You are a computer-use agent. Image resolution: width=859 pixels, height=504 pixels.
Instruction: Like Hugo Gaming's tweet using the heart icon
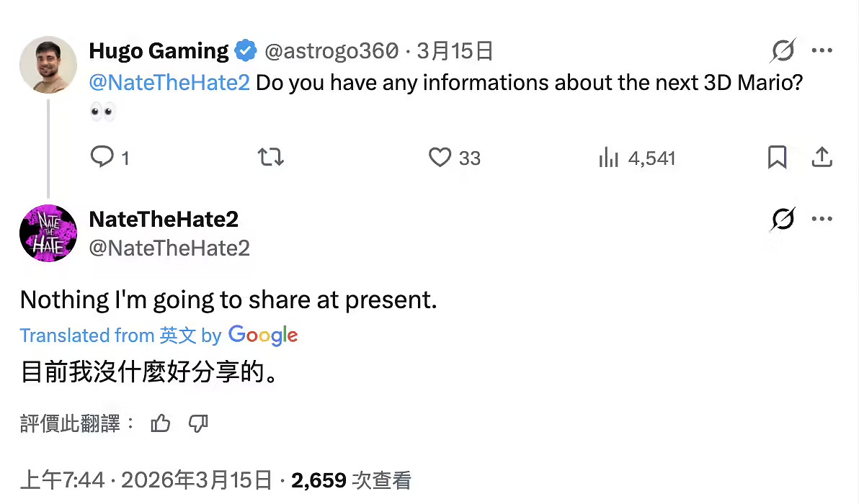tap(440, 158)
